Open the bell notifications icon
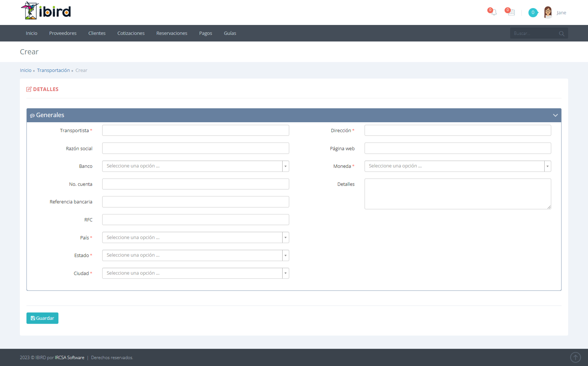The image size is (588, 366). (x=494, y=12)
